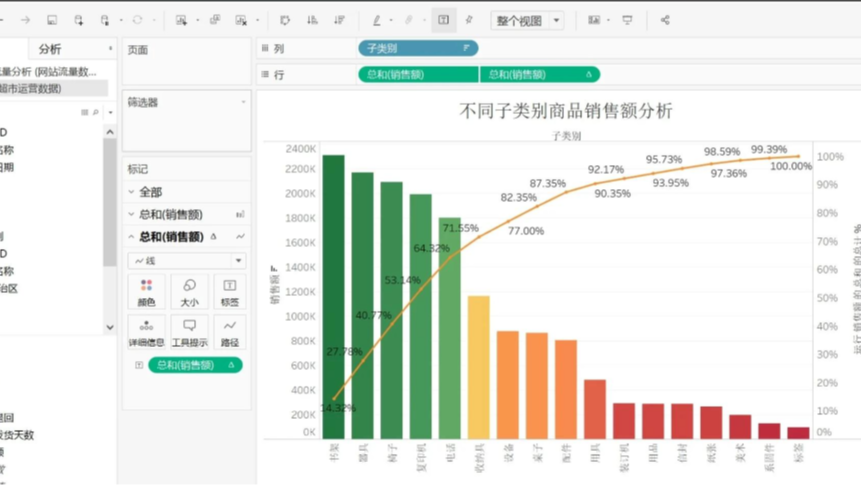Click the data pane vertical scrollbar thumb
861x485 pixels.
(110, 202)
